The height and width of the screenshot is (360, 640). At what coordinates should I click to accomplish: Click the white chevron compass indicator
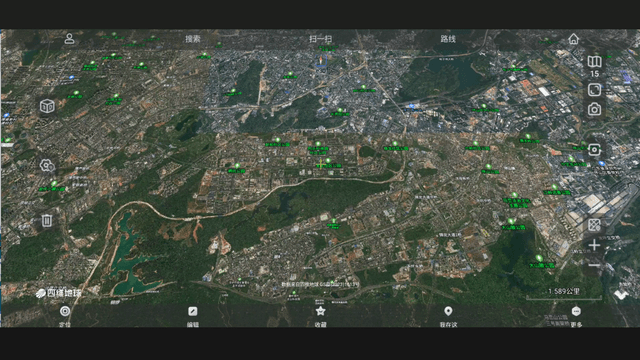tap(621, 294)
